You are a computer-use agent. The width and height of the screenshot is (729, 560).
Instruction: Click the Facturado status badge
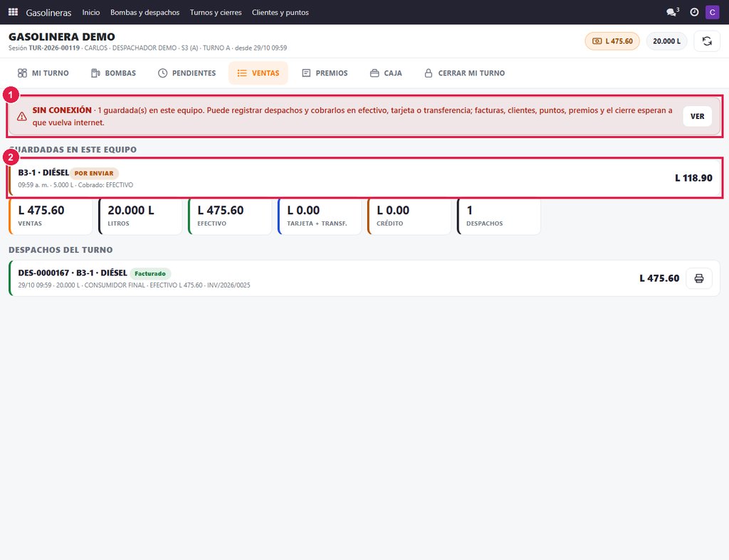pyautogui.click(x=150, y=274)
